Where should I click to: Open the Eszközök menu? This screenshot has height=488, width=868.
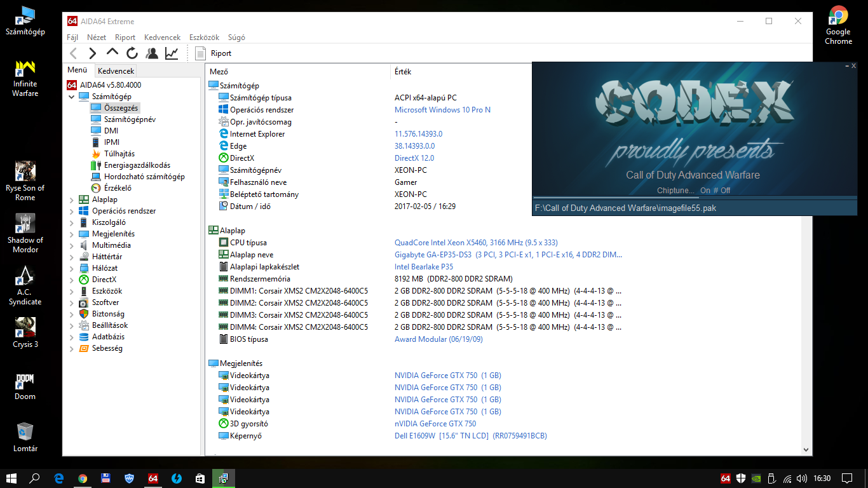[204, 37]
